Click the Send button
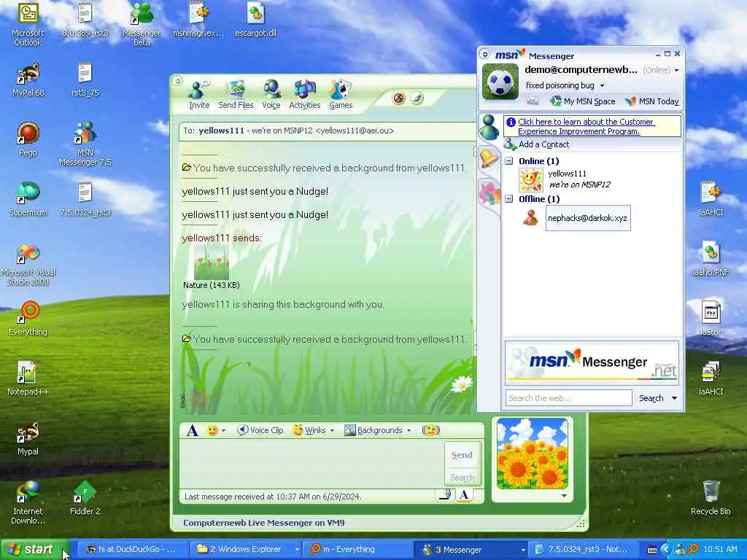This screenshot has width=747, height=560. click(x=462, y=455)
